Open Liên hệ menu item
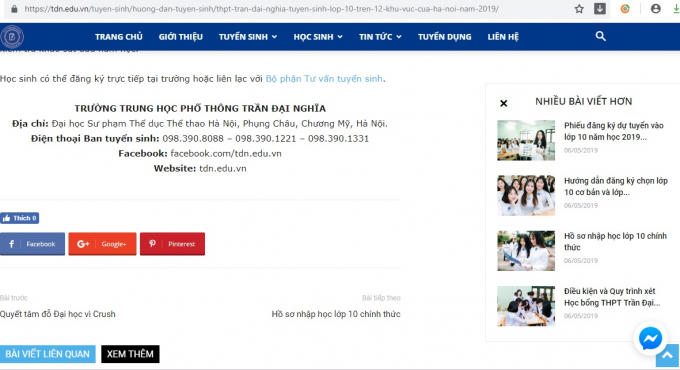The image size is (680, 370). point(503,37)
